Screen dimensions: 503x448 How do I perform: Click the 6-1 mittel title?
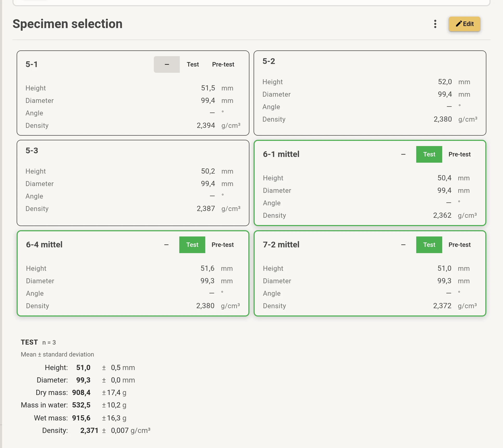281,154
